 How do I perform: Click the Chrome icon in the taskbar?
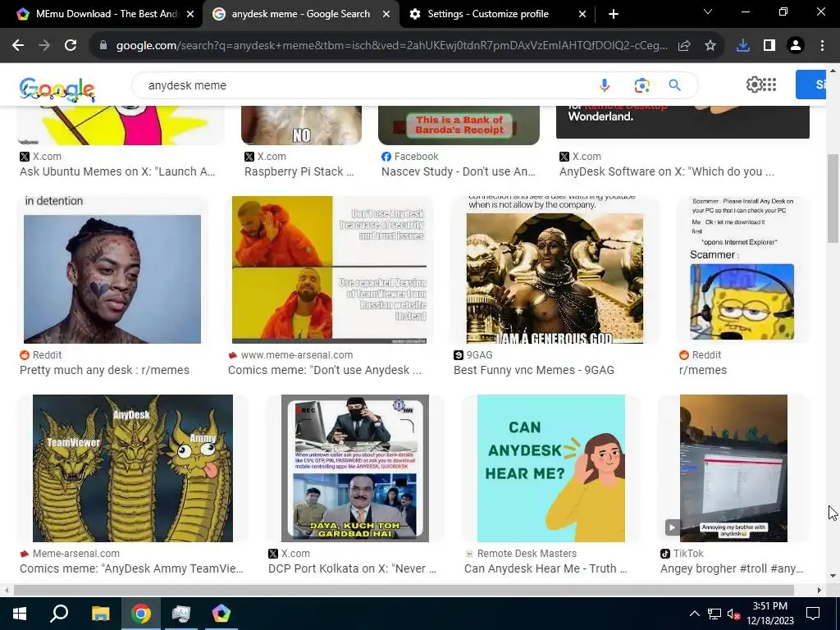pyautogui.click(x=141, y=614)
